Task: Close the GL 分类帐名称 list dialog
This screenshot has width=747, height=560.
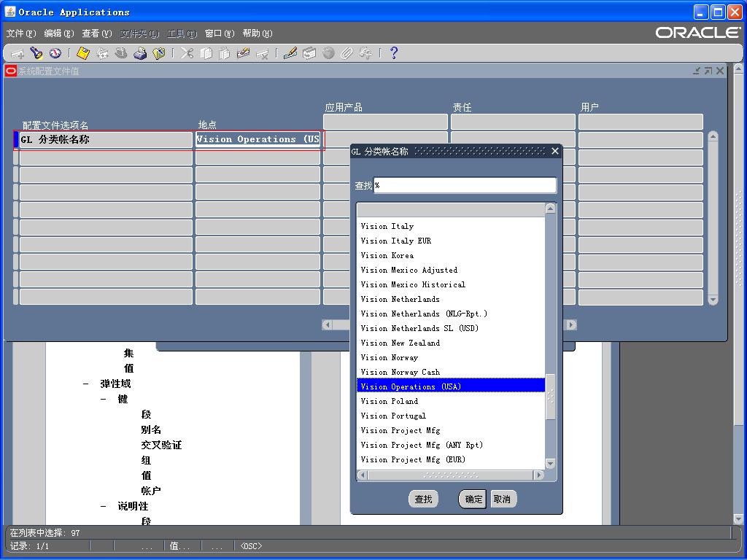Action: [x=555, y=151]
